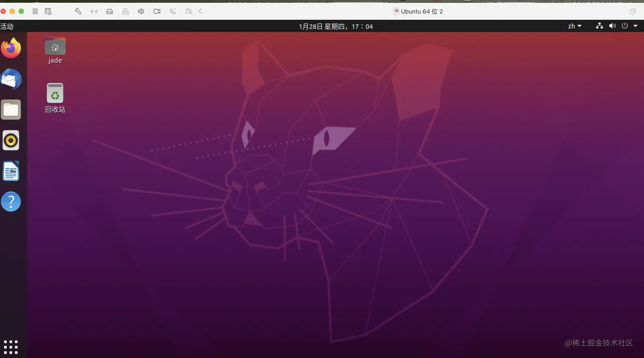Expand the system menu arrow
Image resolution: width=644 pixels, height=358 pixels.
coord(635,26)
